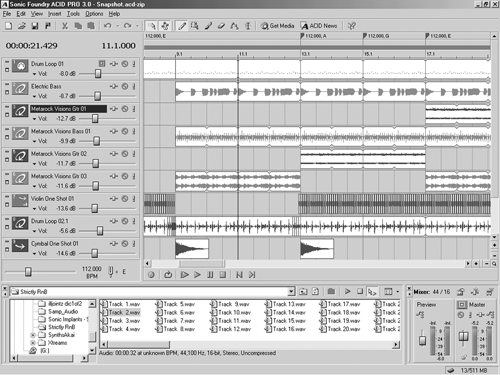Screen dimensions: 500x375
Task: Open the Explorer views dropdown arrow
Action: click(398, 292)
